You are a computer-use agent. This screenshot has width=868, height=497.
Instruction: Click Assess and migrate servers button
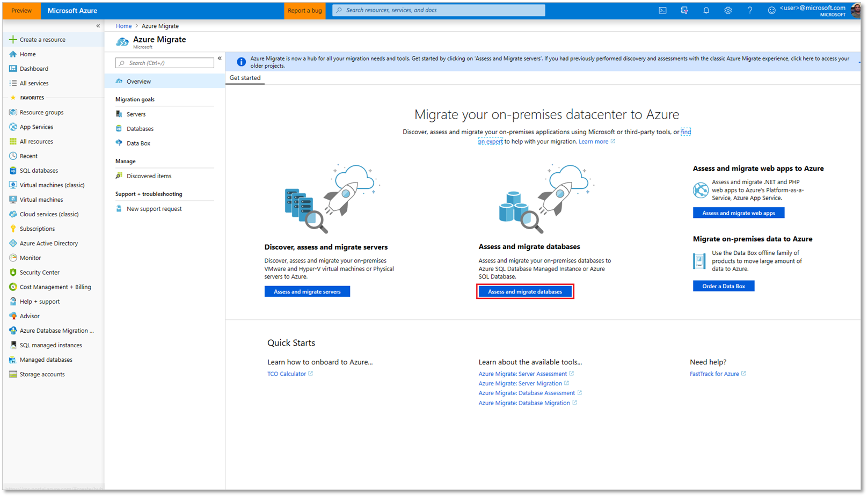tap(307, 291)
